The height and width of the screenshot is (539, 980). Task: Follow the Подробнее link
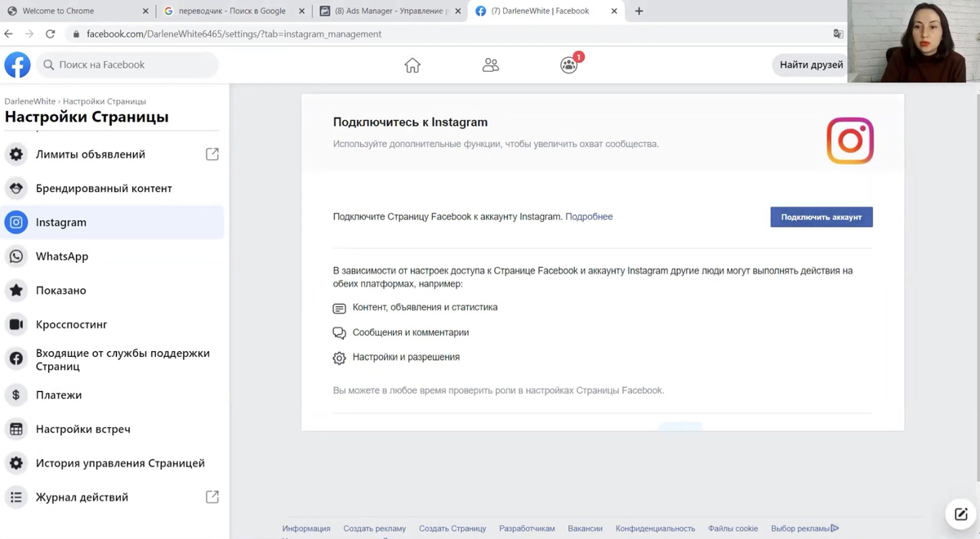(589, 217)
